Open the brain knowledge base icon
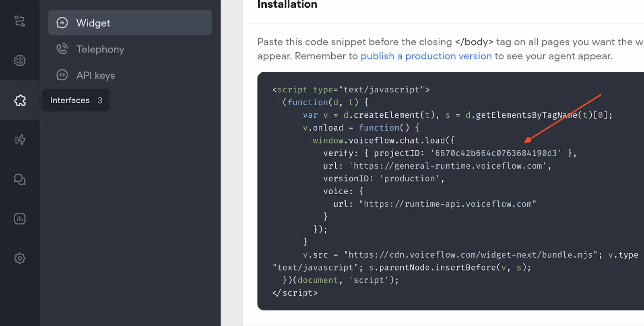644x326 pixels. 19,61
